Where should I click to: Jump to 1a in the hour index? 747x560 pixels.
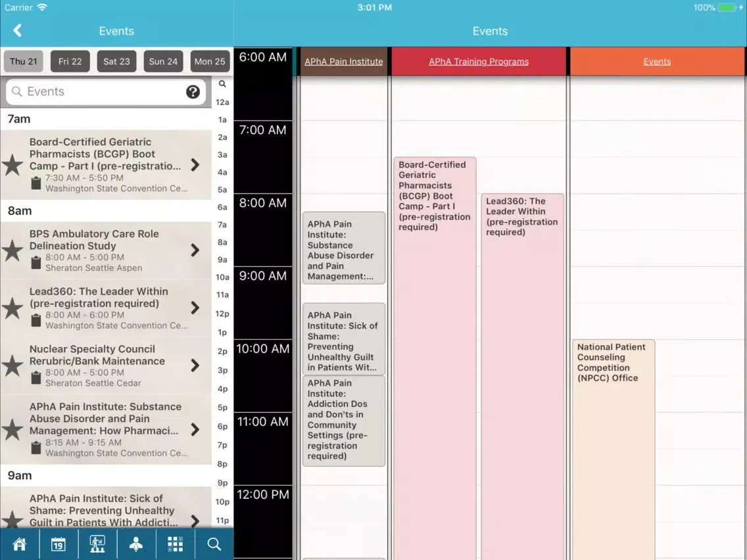click(222, 120)
